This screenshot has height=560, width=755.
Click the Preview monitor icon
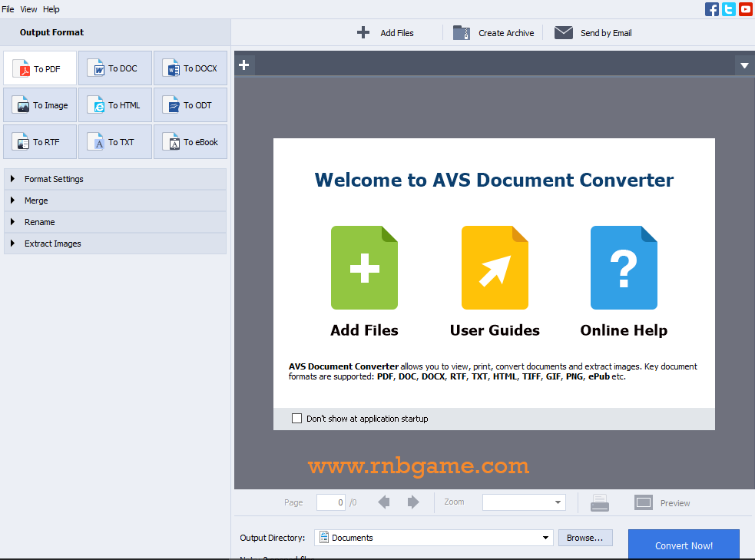click(x=644, y=502)
